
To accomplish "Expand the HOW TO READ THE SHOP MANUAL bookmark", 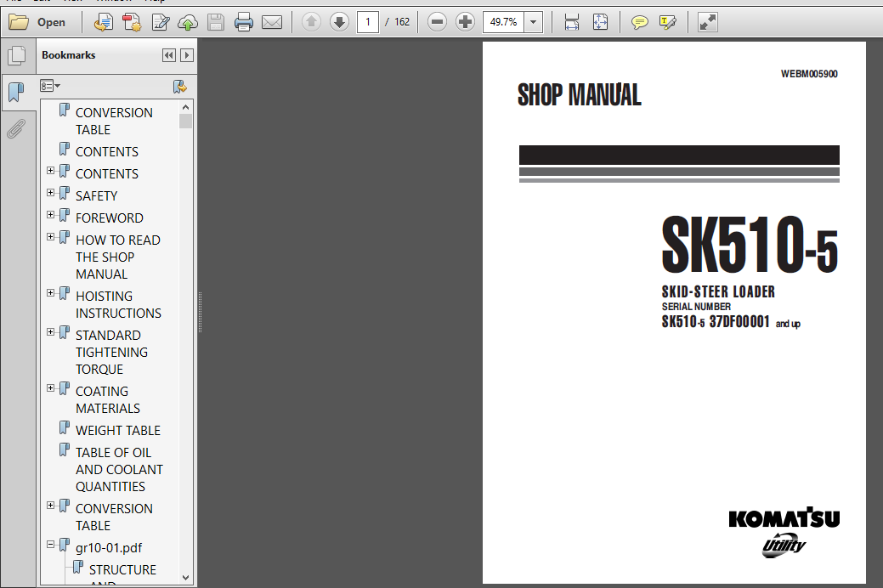I will [51, 236].
